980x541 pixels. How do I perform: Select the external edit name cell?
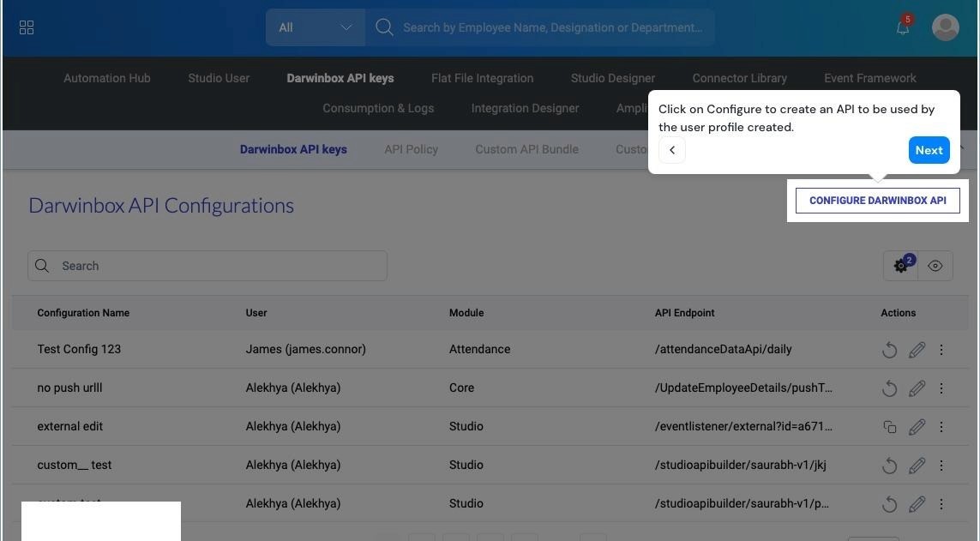coord(70,427)
